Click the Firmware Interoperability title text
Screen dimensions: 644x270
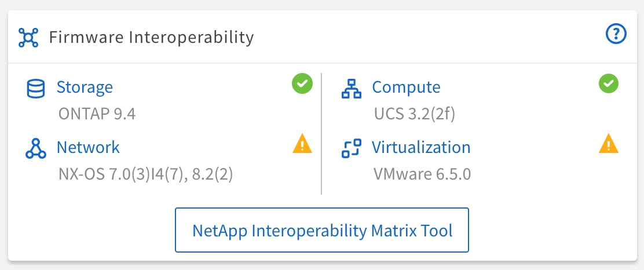(151, 38)
